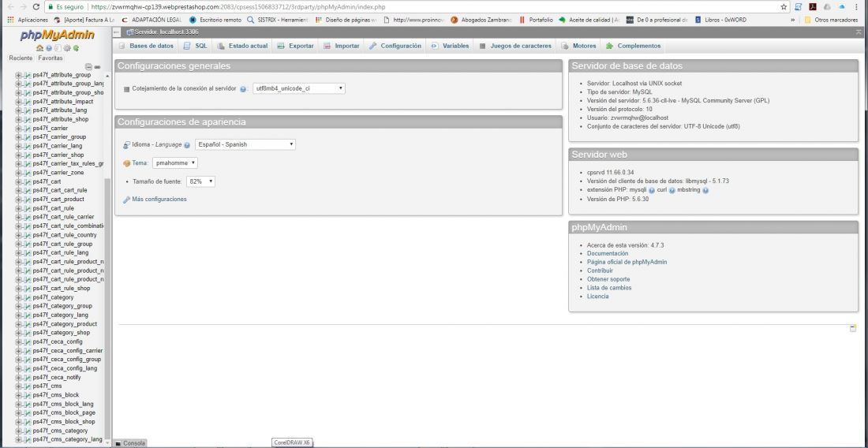Open the ps47f_carrier_zone table
868x448 pixels.
pos(58,173)
